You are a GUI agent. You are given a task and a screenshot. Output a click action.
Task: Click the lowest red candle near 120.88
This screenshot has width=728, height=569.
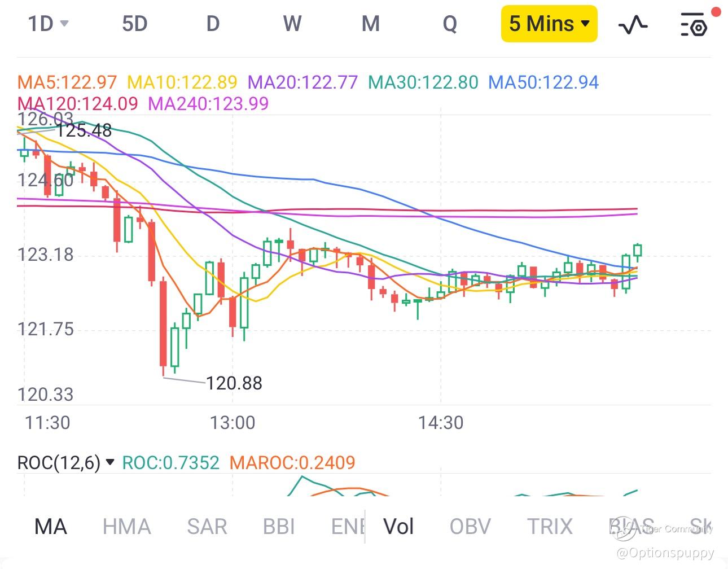163,325
